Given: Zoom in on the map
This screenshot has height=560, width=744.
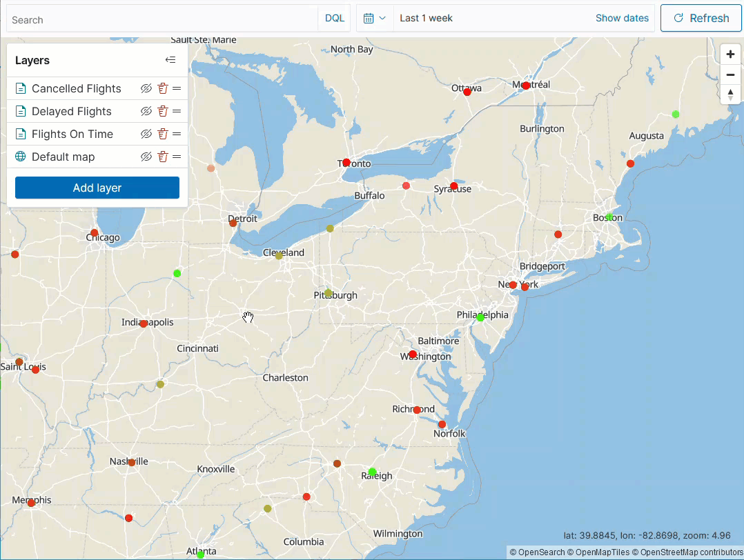Looking at the screenshot, I should click(x=730, y=54).
